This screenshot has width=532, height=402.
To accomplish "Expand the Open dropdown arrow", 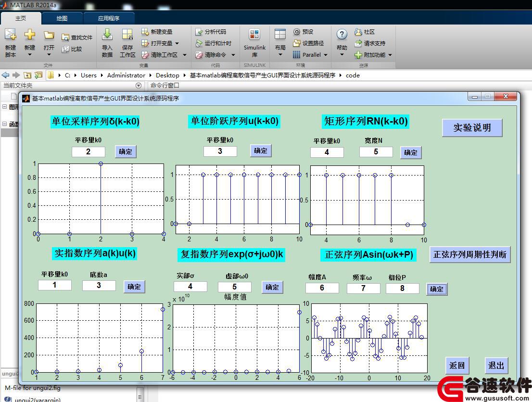I will [49, 55].
